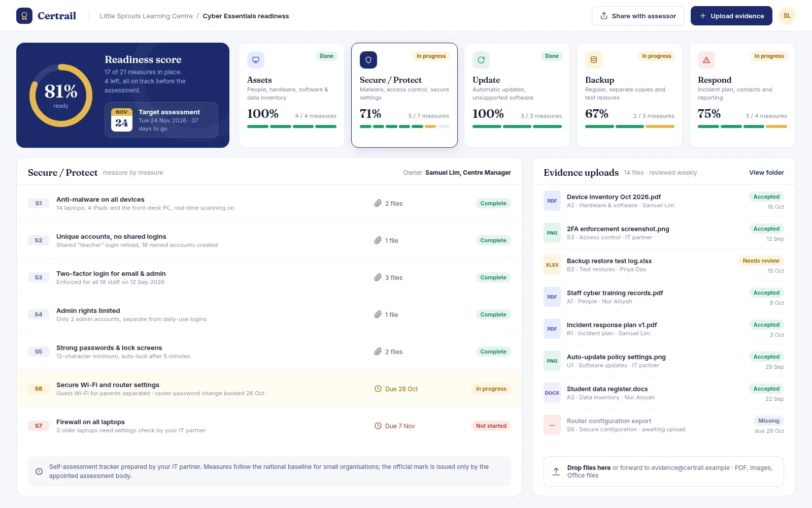Open Little Sprouts Learning Centre breadcrumb
Viewport: 812px width, 508px height.
pyautogui.click(x=146, y=16)
